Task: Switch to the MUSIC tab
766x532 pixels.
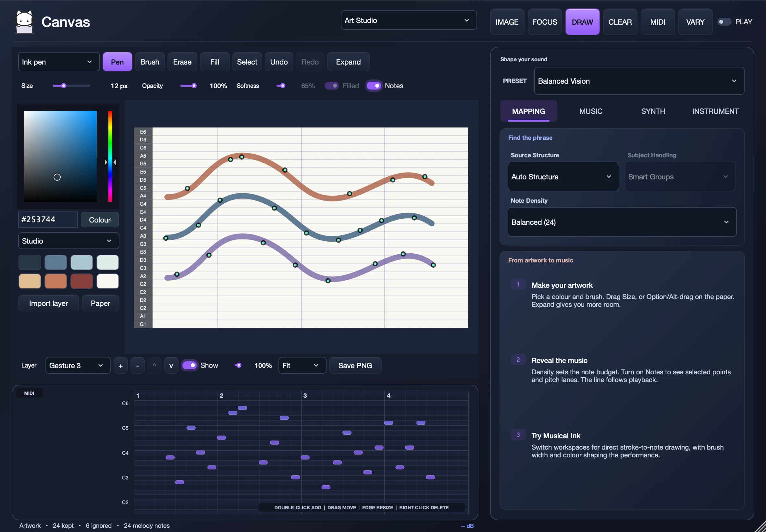Action: tap(591, 111)
